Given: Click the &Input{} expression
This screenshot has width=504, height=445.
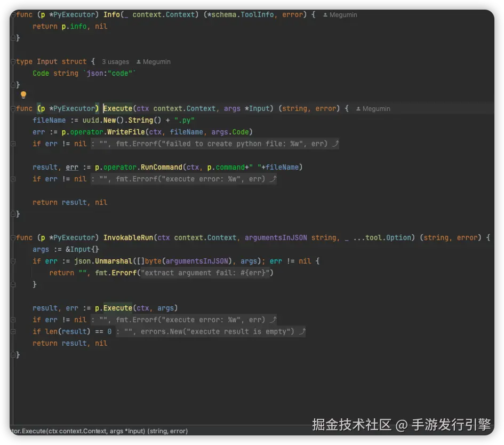Looking at the screenshot, I should (82, 250).
